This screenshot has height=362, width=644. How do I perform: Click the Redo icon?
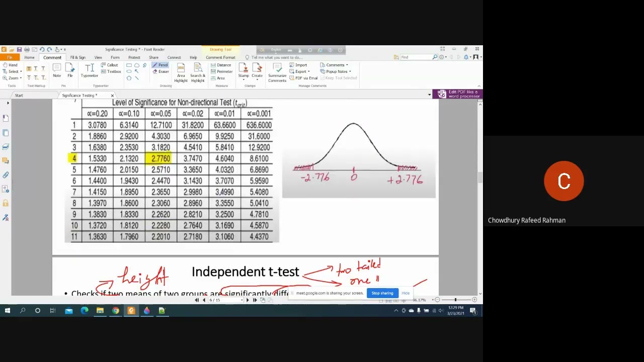(49, 49)
